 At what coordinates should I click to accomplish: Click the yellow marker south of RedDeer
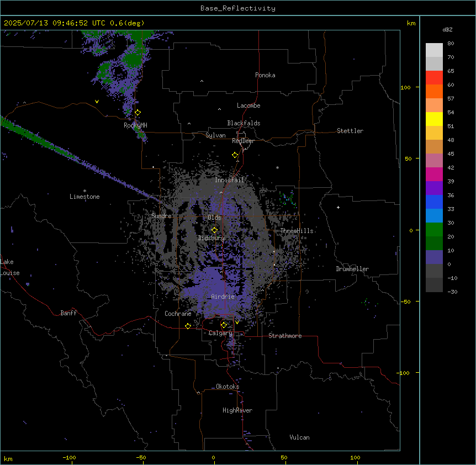coord(235,155)
